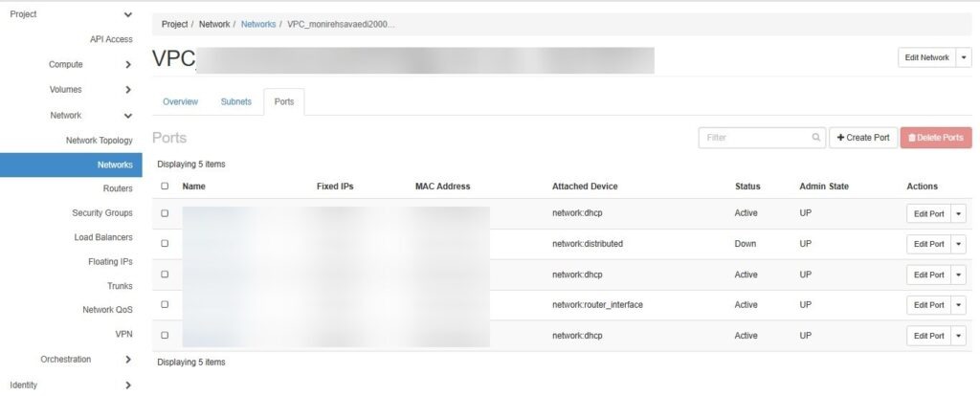Collapse the Network sidebar section
This screenshot has width=980, height=396.
128,116
